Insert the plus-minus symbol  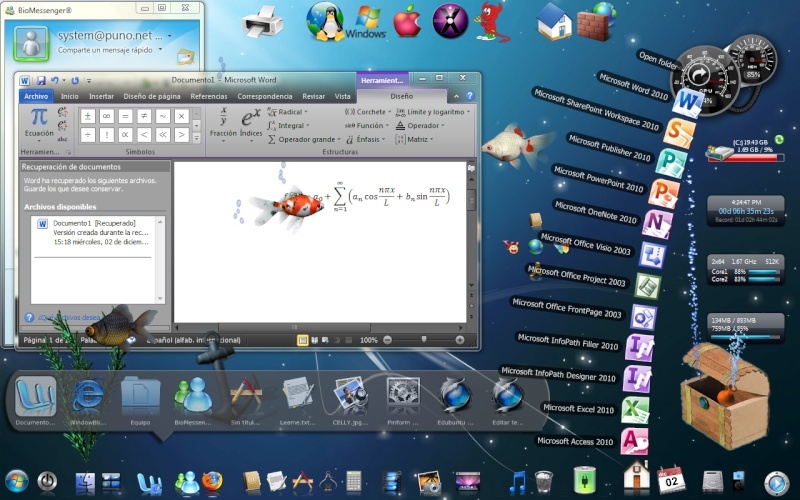pyautogui.click(x=87, y=116)
